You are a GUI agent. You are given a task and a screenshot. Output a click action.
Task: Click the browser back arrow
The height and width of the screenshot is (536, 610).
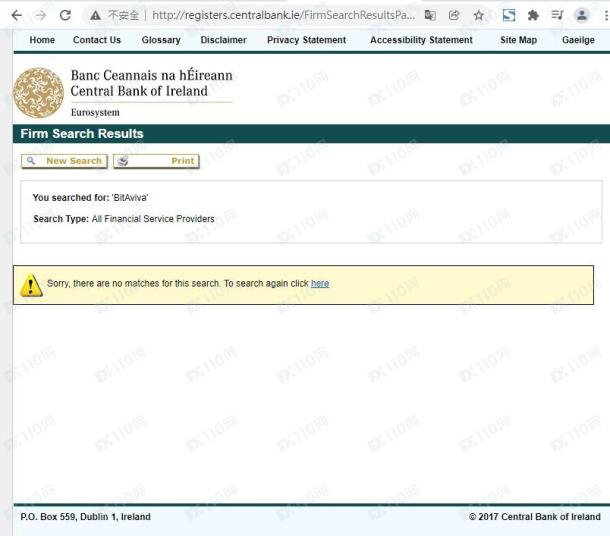point(17,15)
